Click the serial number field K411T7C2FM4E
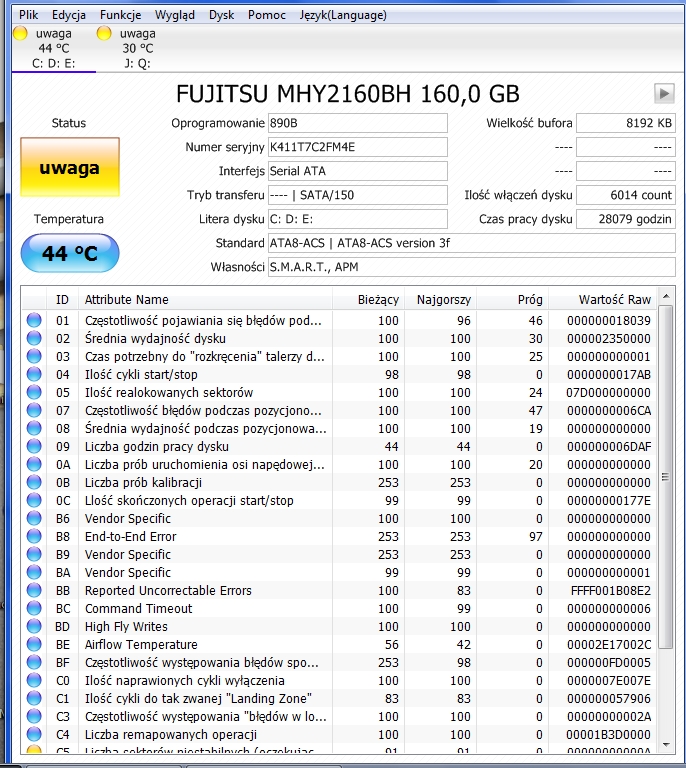The width and height of the screenshot is (686, 768). point(357,147)
